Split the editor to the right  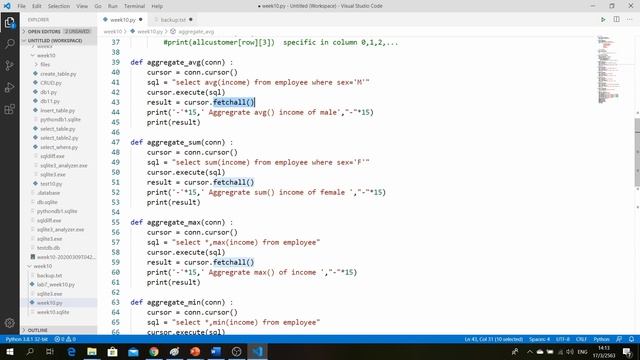(x=616, y=20)
